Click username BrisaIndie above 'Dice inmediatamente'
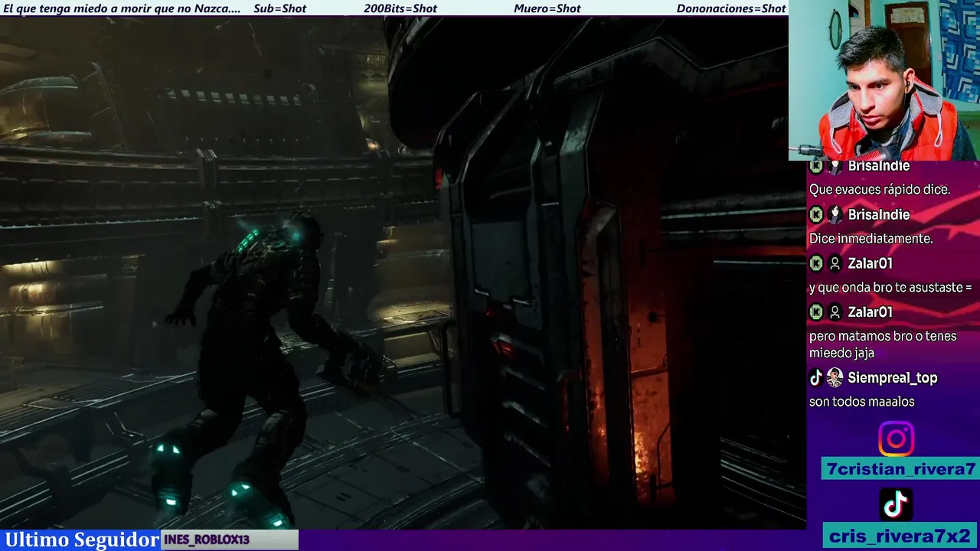Viewport: 980px width, 551px height. [879, 215]
